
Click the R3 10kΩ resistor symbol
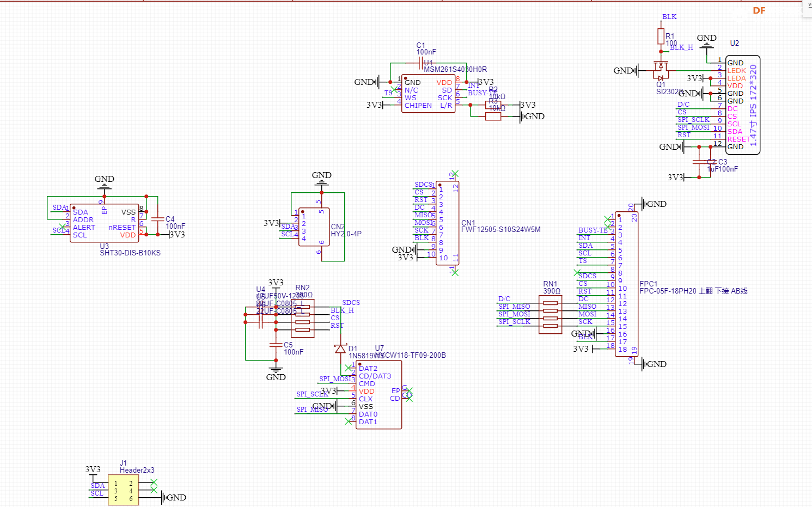493,116
